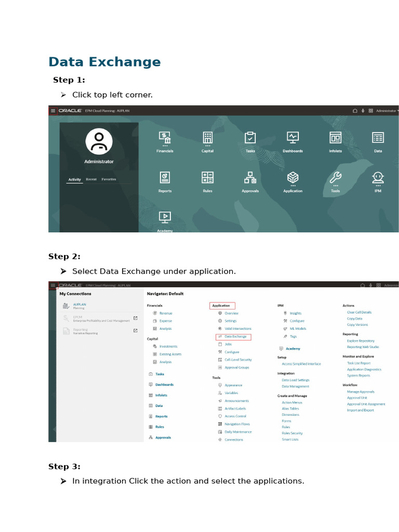This screenshot has width=399, height=532.
Task: Open Dimensions under Create and Manage
Action: coord(290,415)
